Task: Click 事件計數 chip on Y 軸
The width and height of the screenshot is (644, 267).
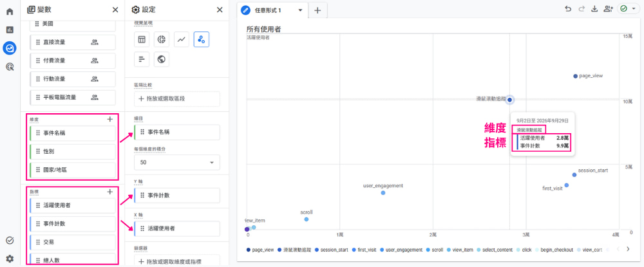Action: click(176, 195)
